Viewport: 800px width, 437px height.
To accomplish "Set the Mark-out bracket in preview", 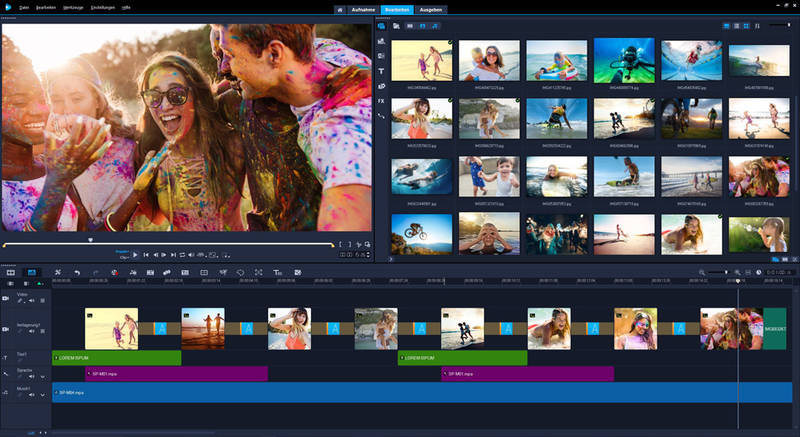I will pos(349,245).
